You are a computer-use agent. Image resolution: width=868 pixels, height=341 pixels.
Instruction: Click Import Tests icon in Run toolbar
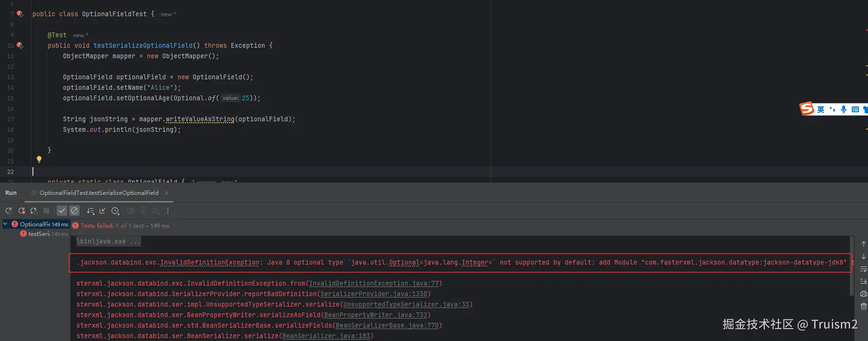click(x=143, y=211)
